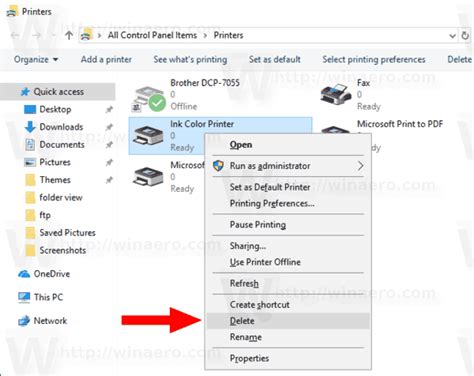Expand the address bar history dropdown
The image size is (474, 376).
tap(452, 35)
